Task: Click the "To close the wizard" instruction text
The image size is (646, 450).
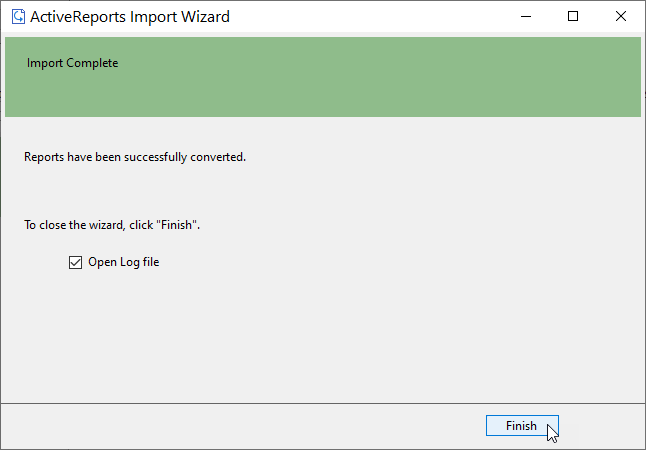Action: 73,225
